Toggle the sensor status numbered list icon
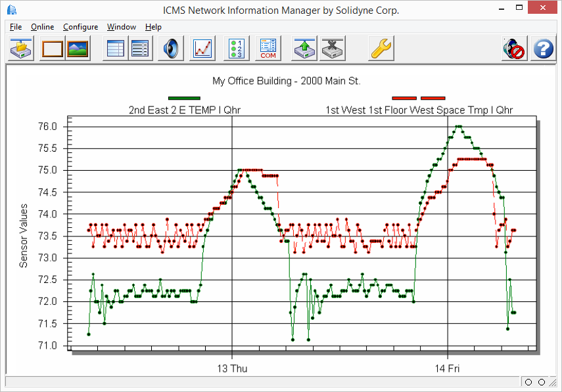Image resolution: width=562 pixels, height=392 pixels. [236, 48]
